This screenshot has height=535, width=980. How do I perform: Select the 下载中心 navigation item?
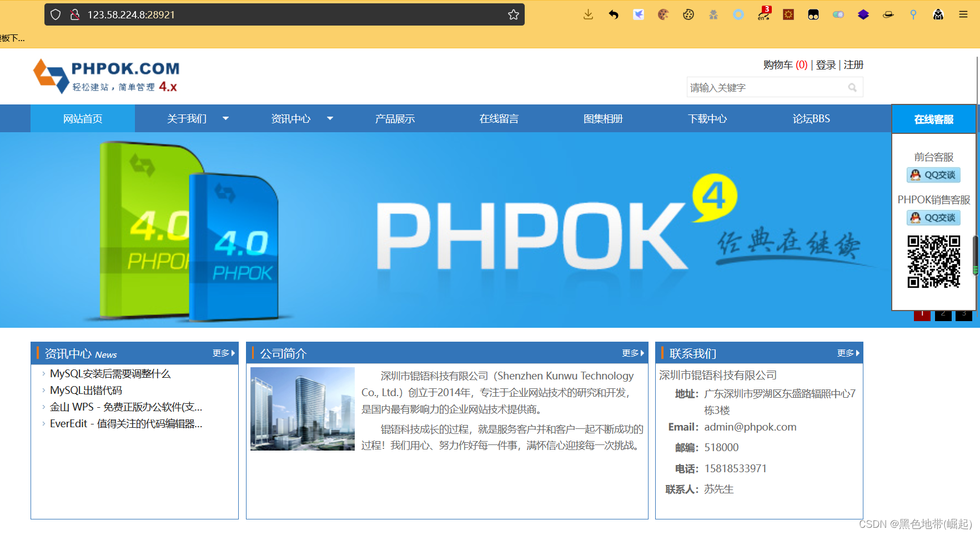[707, 118]
